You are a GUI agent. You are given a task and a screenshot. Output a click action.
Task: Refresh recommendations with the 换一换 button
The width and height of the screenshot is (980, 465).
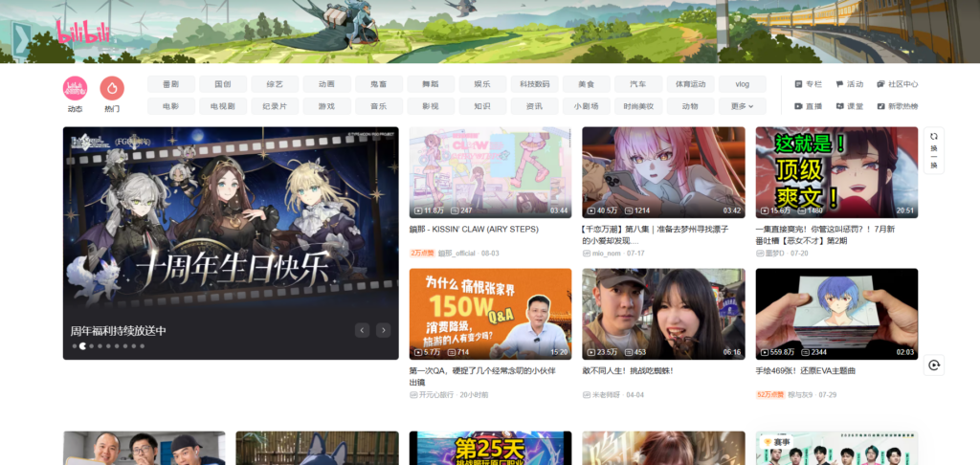[934, 150]
